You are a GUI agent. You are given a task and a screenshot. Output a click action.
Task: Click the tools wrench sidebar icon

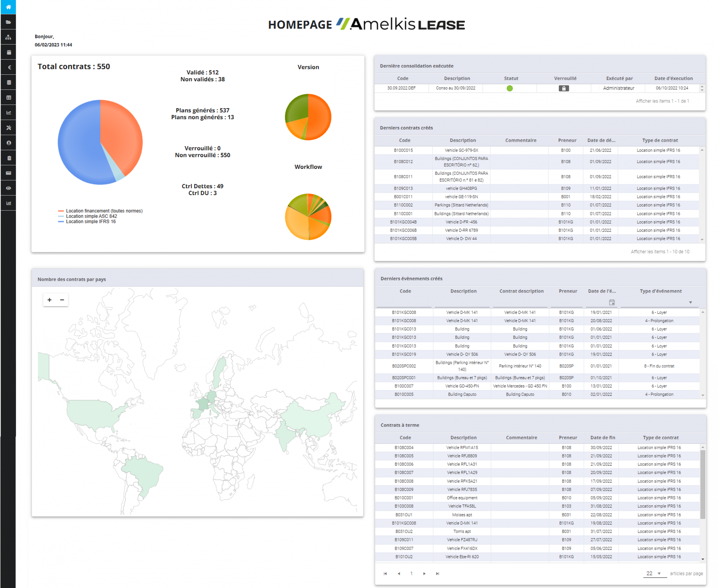(x=8, y=128)
